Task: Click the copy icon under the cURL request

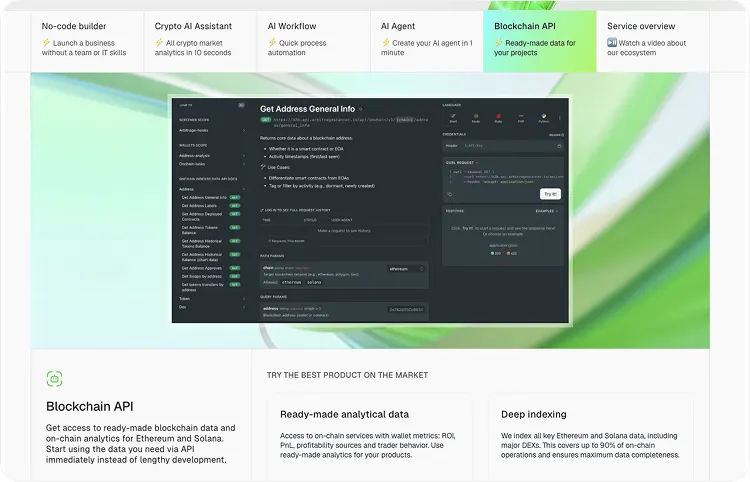Action: pos(450,194)
